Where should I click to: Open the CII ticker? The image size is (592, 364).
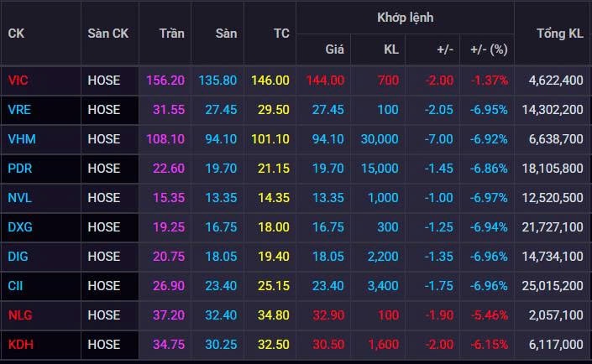tap(16, 286)
